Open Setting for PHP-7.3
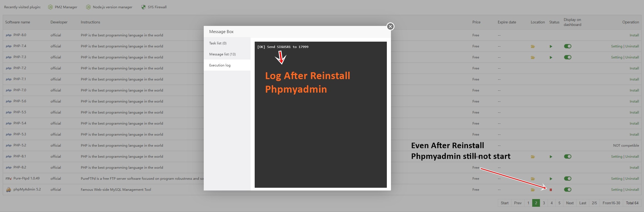This screenshot has height=212, width=644. click(x=616, y=57)
